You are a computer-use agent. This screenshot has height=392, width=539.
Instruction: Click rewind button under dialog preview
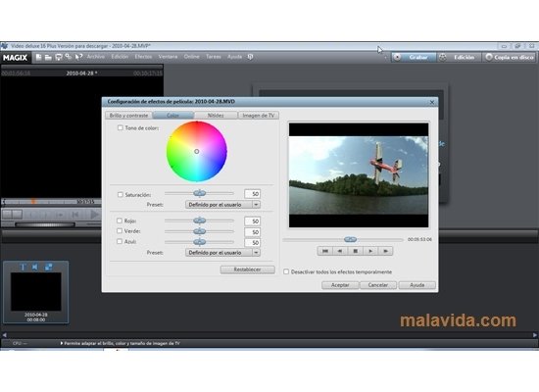point(340,251)
